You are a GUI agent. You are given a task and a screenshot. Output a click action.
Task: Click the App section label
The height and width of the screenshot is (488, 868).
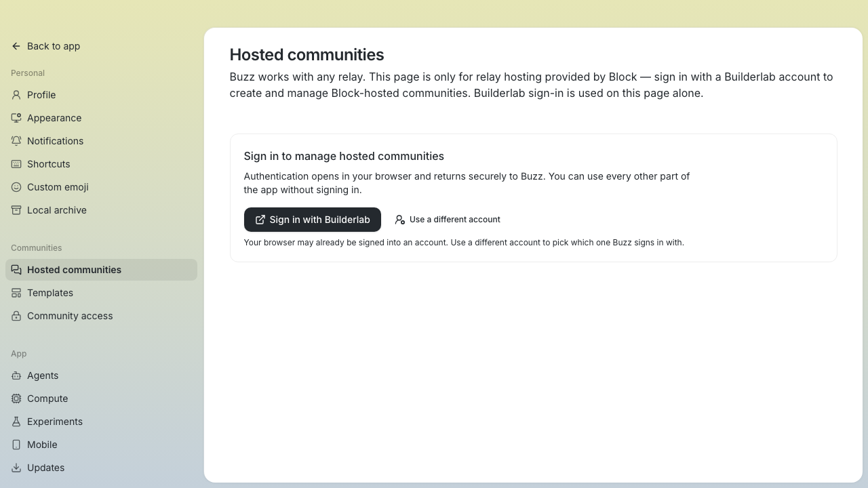[x=19, y=354]
